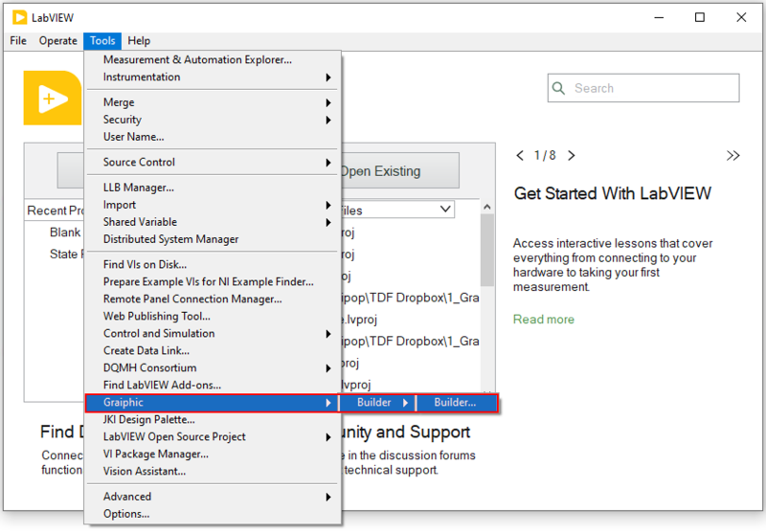Viewport: 766px width, 532px height.
Task: Select Graiphic menu entry
Action: tap(212, 403)
